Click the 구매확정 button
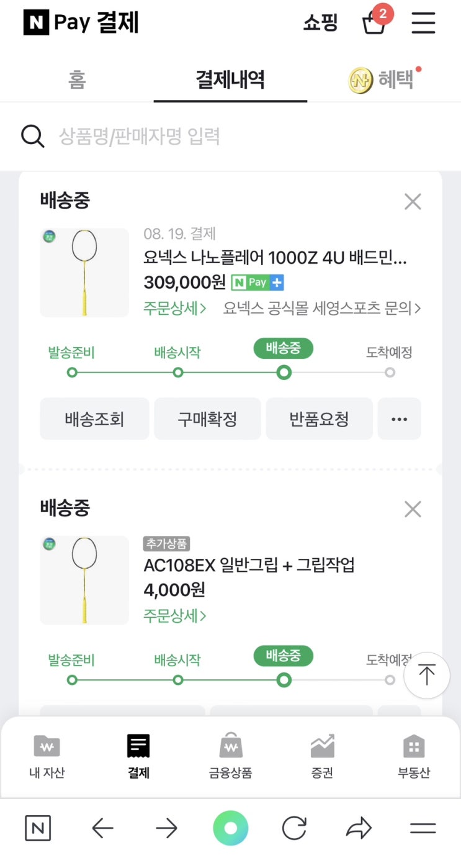Screen dimensions: 461x868 coord(207,419)
